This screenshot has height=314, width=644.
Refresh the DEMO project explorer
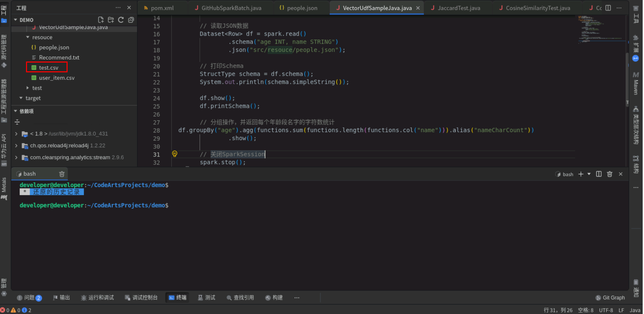(121, 20)
